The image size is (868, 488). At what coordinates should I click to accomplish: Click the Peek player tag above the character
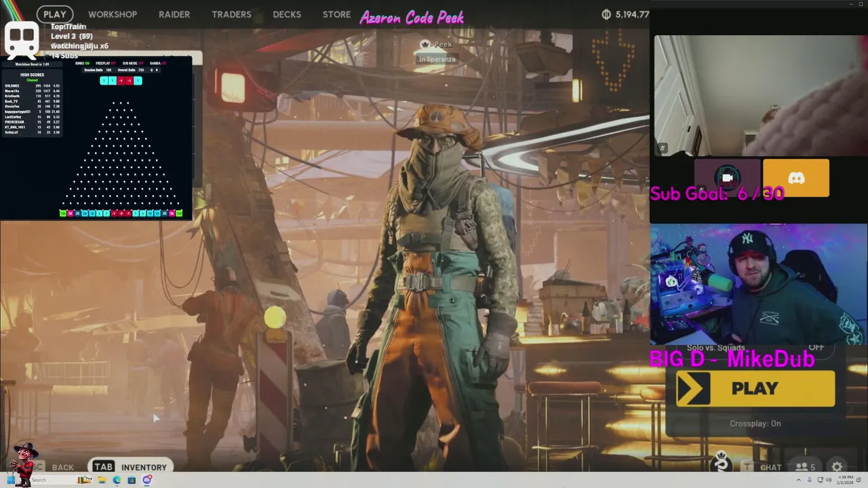point(437,44)
